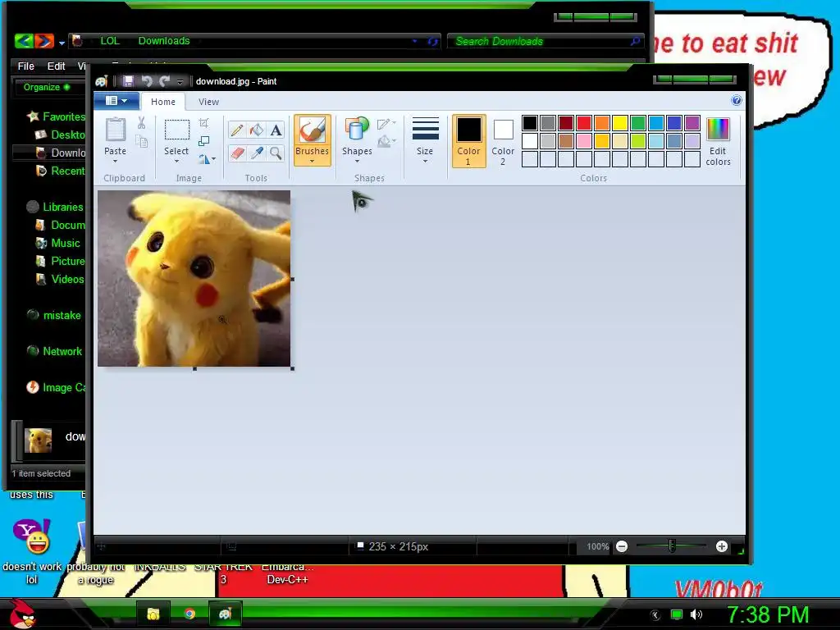Image resolution: width=840 pixels, height=630 pixels.
Task: Open the Paste dropdown arrow
Action: pos(115,162)
